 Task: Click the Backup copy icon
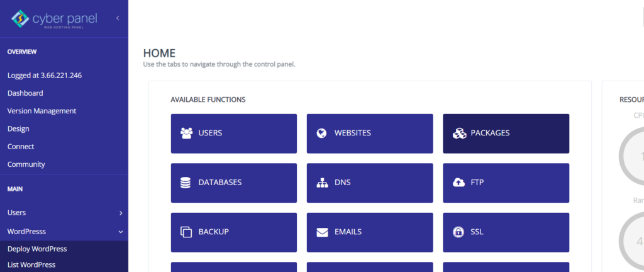click(x=186, y=232)
